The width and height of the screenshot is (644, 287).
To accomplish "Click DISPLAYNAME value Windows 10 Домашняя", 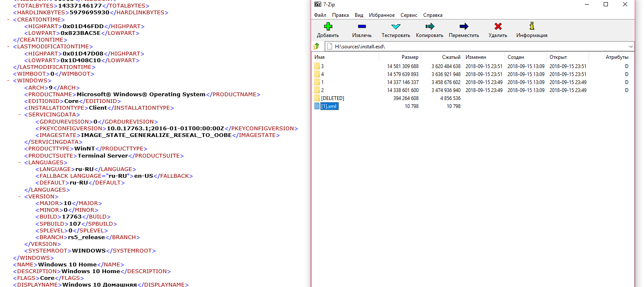I will click(100, 285).
